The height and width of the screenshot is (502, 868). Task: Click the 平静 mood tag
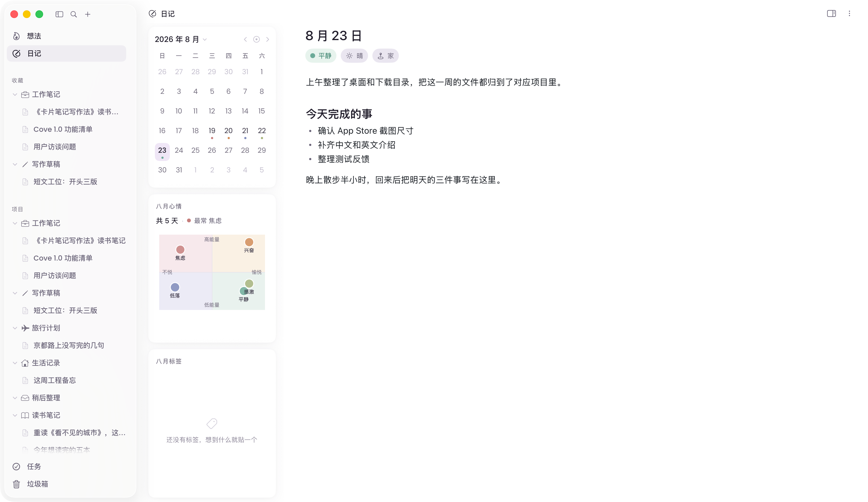pyautogui.click(x=321, y=56)
